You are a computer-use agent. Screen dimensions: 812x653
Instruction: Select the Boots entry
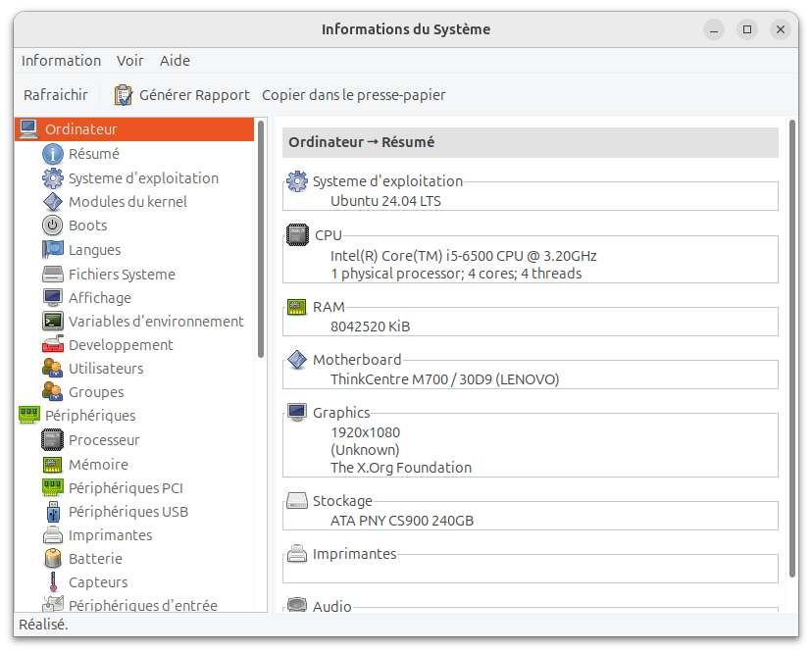point(88,226)
